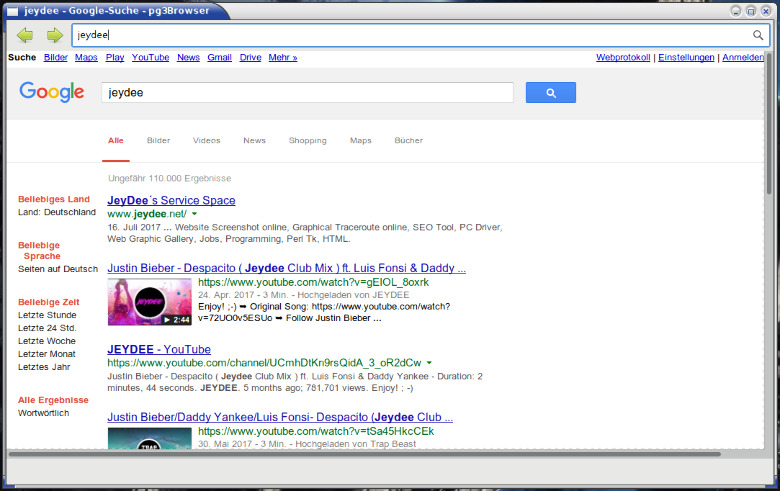This screenshot has height=491, width=780.
Task: Click Beliebiges Land heading
Action: click(x=54, y=199)
